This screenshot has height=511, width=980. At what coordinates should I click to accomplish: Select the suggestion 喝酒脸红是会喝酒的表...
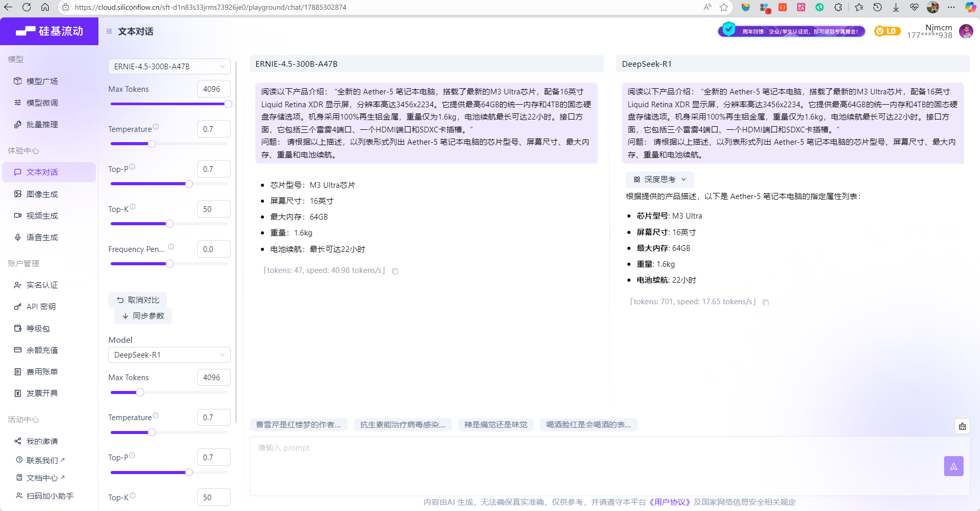(589, 424)
